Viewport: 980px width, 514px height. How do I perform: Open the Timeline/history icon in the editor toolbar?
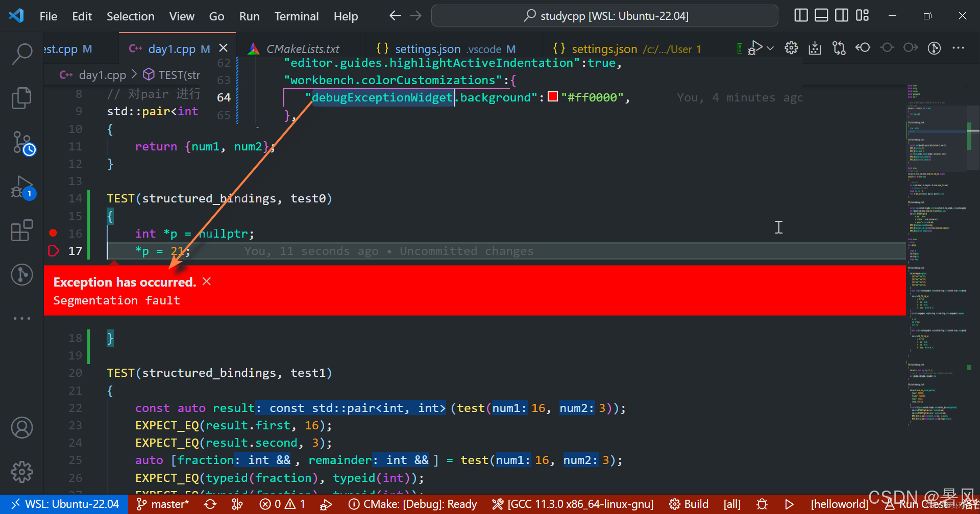934,48
